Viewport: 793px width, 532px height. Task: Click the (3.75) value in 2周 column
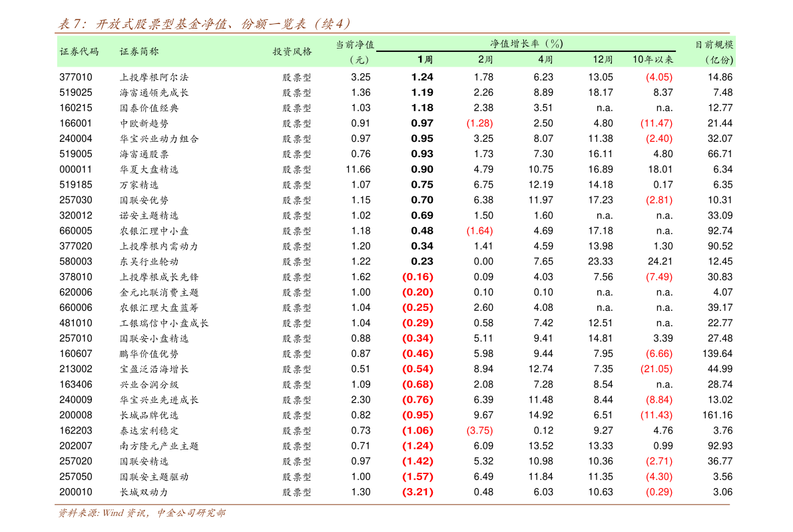[479, 430]
